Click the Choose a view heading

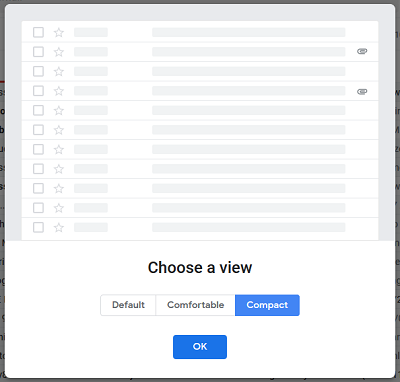200,268
